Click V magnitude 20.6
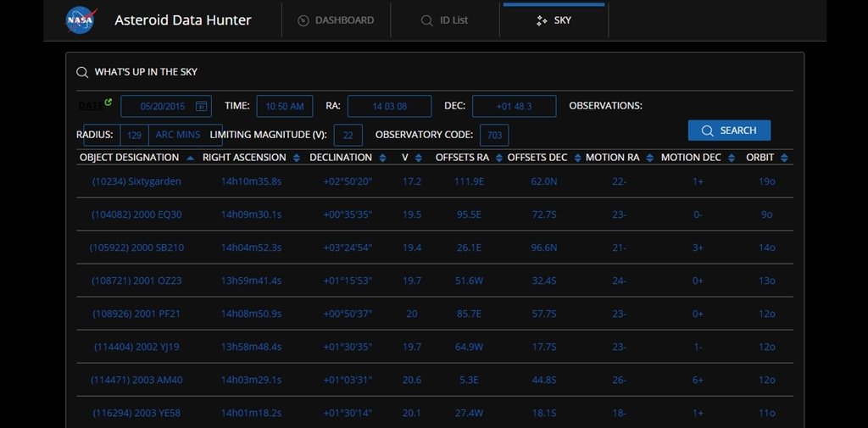 [412, 381]
